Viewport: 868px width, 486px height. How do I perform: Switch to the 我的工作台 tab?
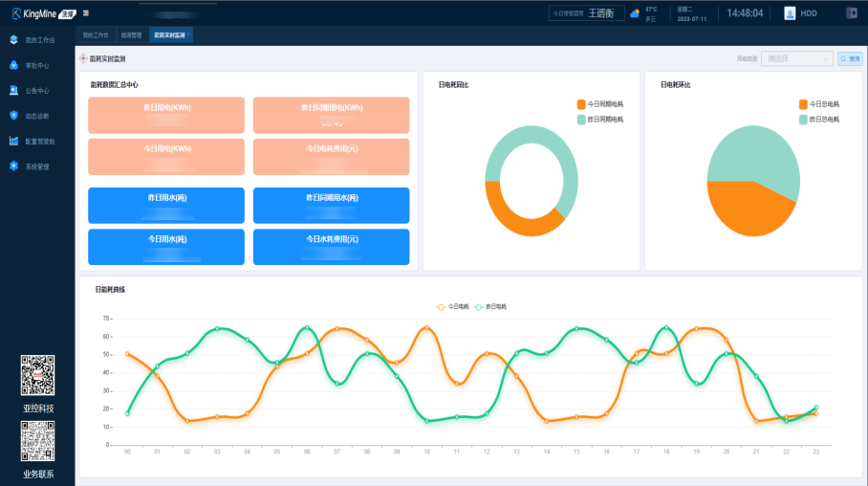pyautogui.click(x=97, y=34)
